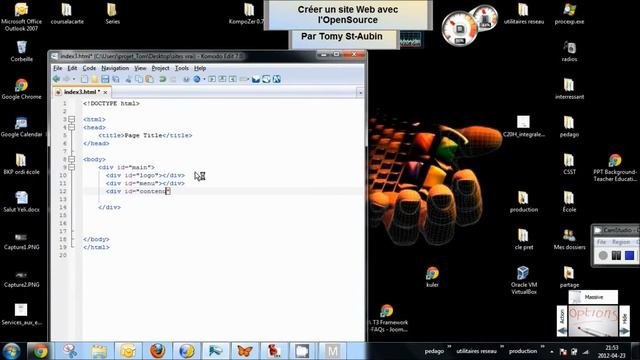The width and height of the screenshot is (640, 360).
Task: Click the Save All icon in Komodo toolbar
Action: coord(116,79)
